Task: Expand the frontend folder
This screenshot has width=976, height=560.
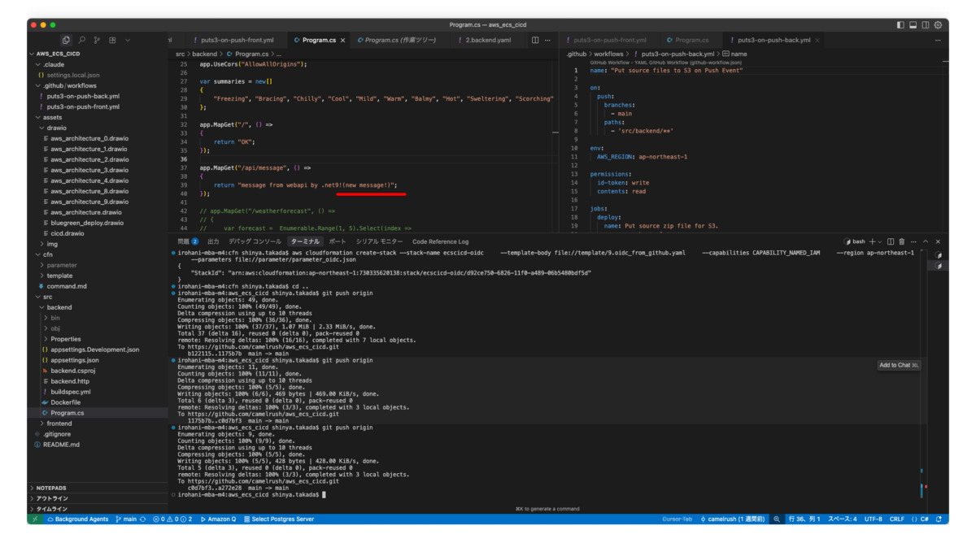Action: point(97,423)
